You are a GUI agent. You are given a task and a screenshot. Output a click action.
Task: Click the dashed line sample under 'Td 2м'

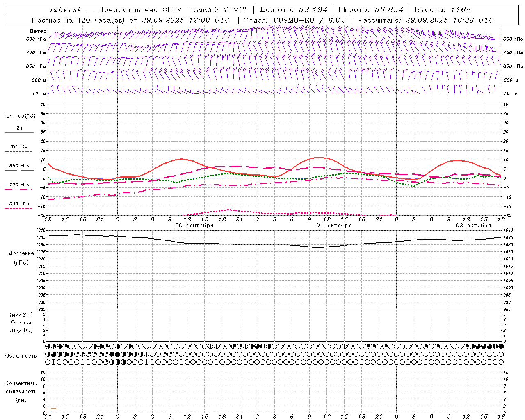coord(18,152)
